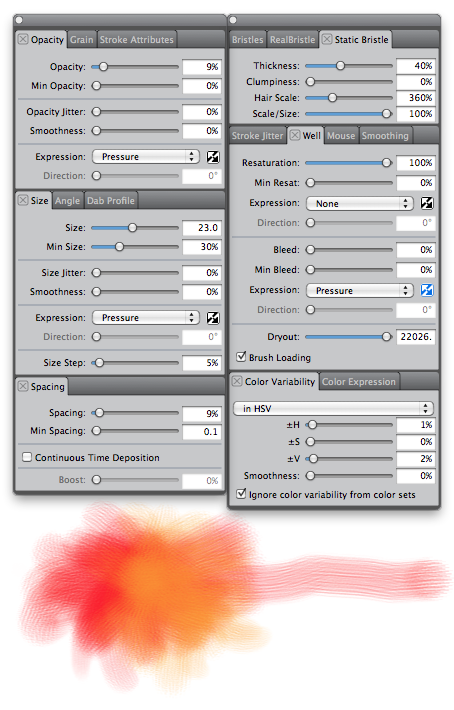Viewport: 454px width, 710px height.
Task: Close the Size panel with its X
Action: 23,200
